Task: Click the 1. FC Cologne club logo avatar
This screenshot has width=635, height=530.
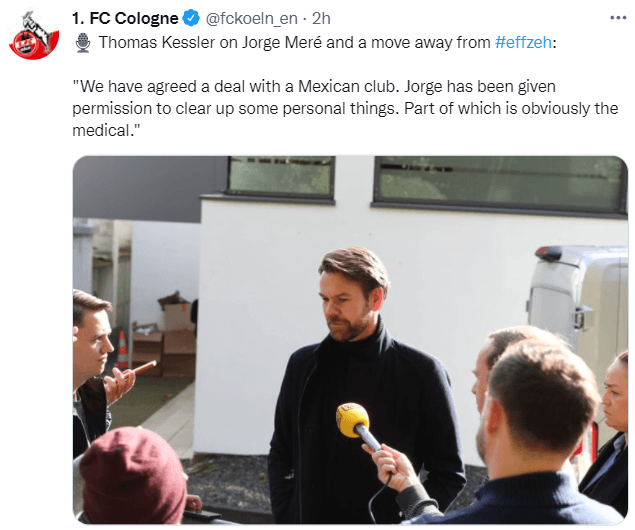Action: (x=34, y=35)
